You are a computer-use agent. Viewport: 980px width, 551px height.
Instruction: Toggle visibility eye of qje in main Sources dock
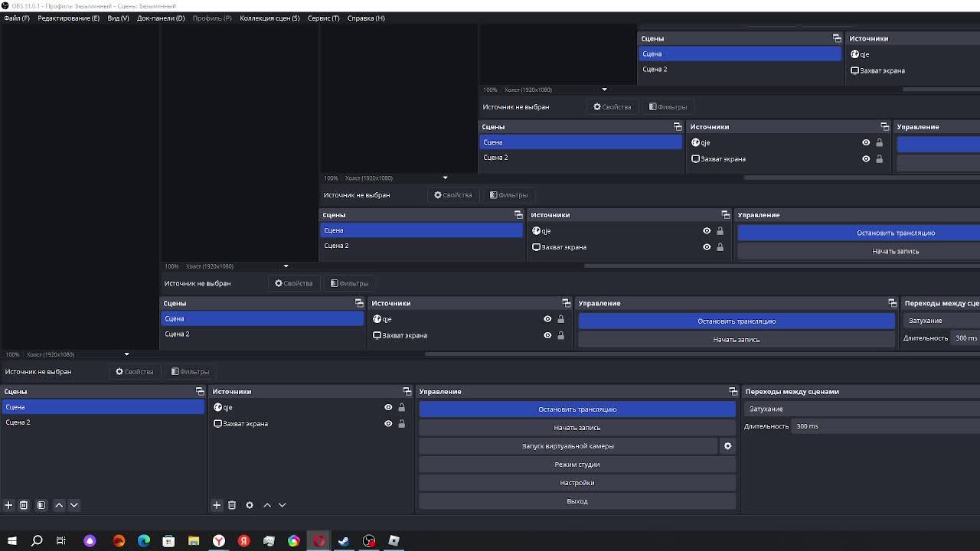[388, 407]
